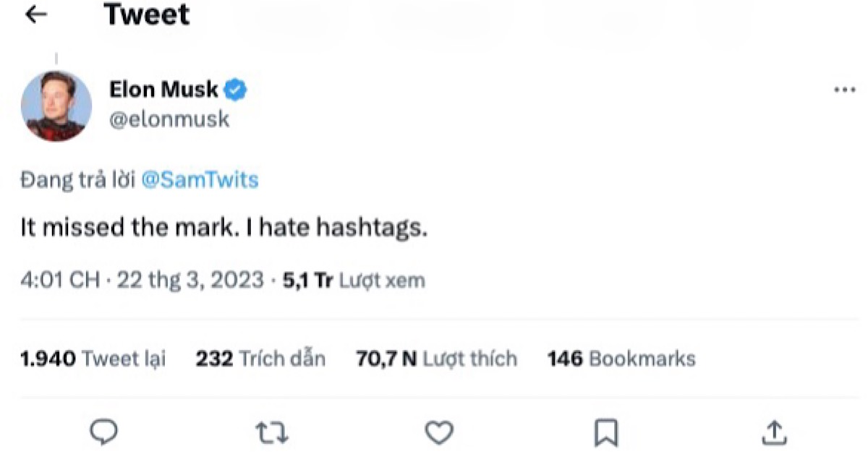The height and width of the screenshot is (454, 868).
Task: Toggle the heart like icon
Action: click(438, 432)
